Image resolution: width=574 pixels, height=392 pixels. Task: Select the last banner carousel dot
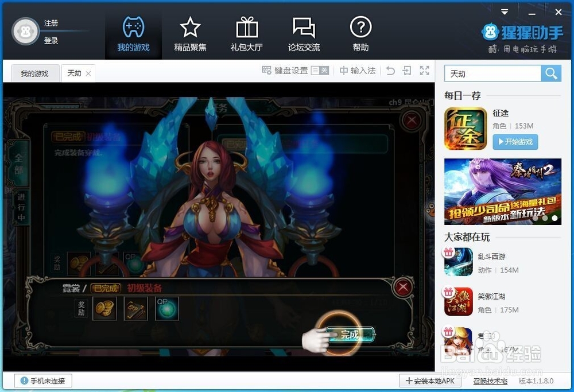tap(554, 218)
